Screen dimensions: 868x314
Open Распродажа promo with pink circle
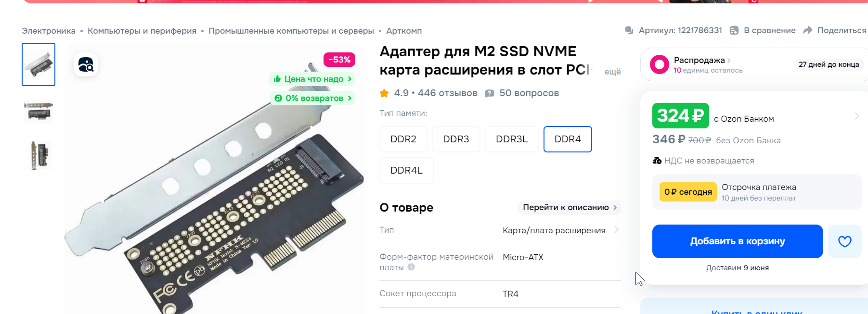point(659,64)
